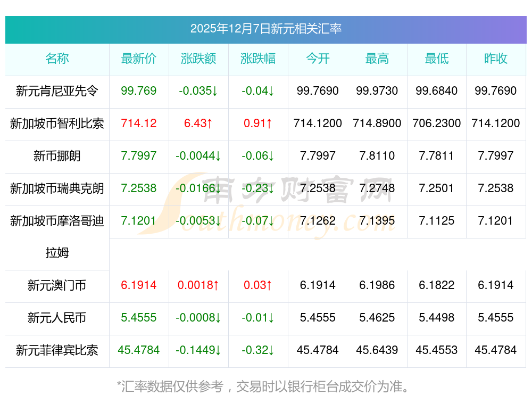Click the 最新价 column header
The width and height of the screenshot is (532, 403).
(x=139, y=59)
